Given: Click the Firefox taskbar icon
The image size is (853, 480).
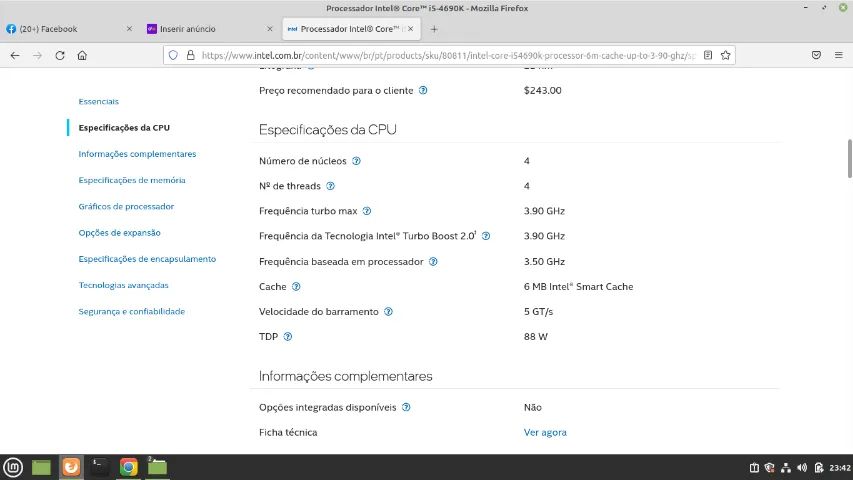Looking at the screenshot, I should click(71, 467).
